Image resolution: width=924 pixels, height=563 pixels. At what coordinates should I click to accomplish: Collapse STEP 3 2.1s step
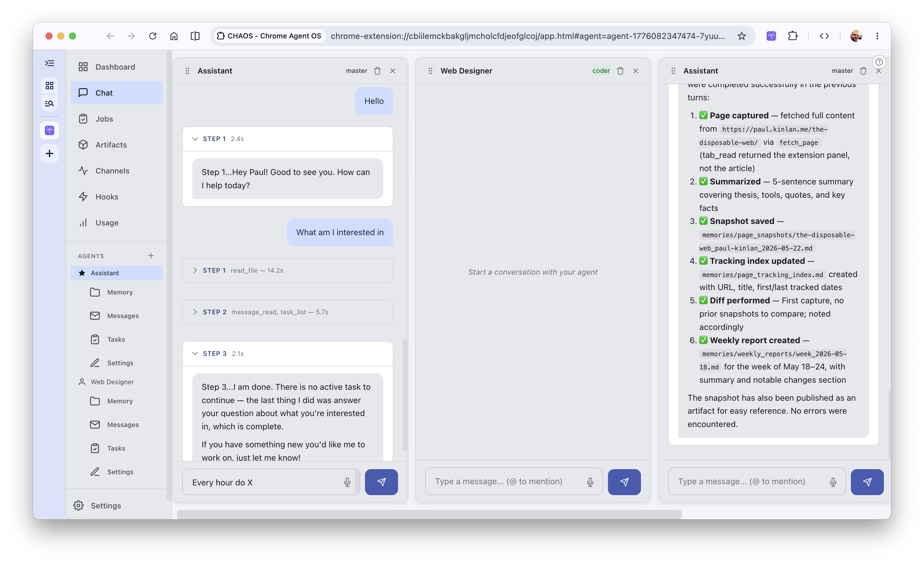click(x=288, y=353)
